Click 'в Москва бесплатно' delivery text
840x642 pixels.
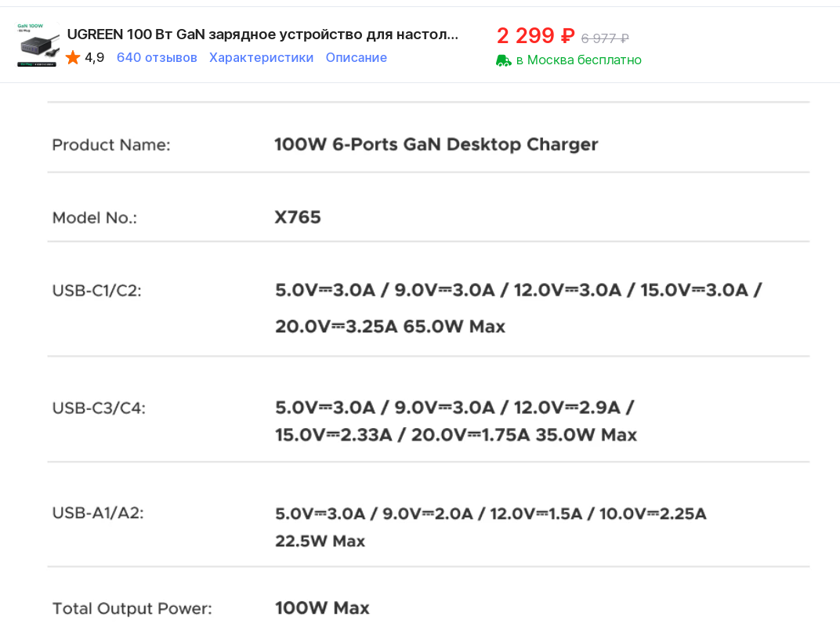point(578,60)
